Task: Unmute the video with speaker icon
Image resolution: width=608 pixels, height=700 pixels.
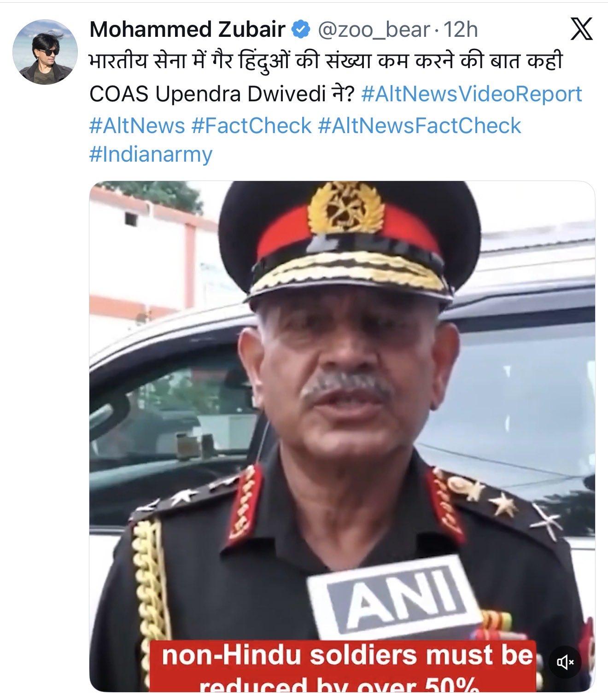Action: click(x=565, y=662)
